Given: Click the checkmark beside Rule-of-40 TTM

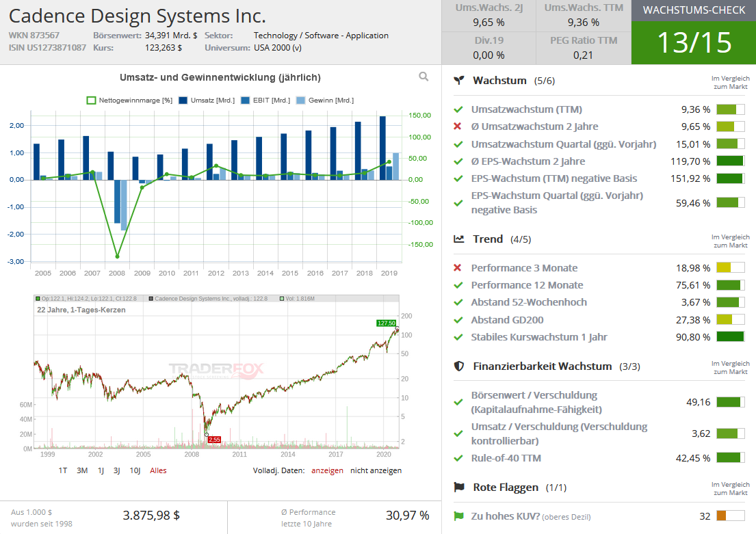Looking at the screenshot, I should 458,458.
